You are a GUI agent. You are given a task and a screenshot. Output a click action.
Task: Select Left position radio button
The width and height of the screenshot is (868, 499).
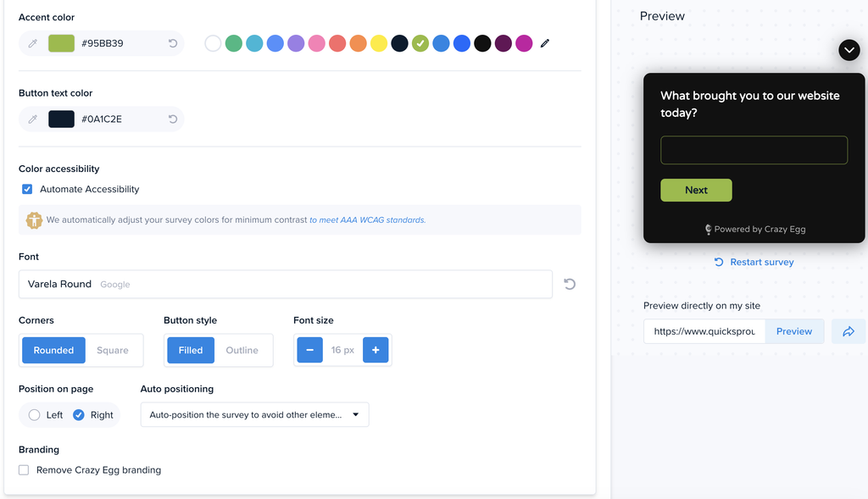tap(34, 415)
